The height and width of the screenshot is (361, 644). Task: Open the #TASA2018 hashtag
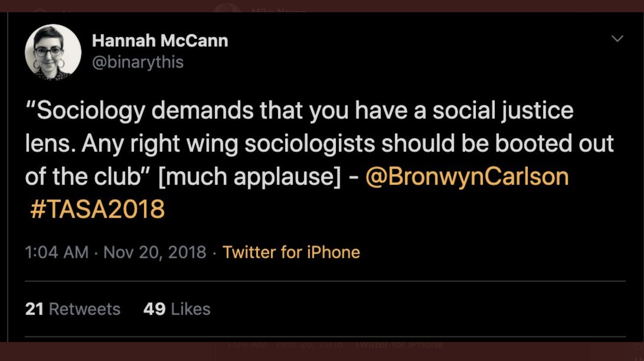[96, 210]
